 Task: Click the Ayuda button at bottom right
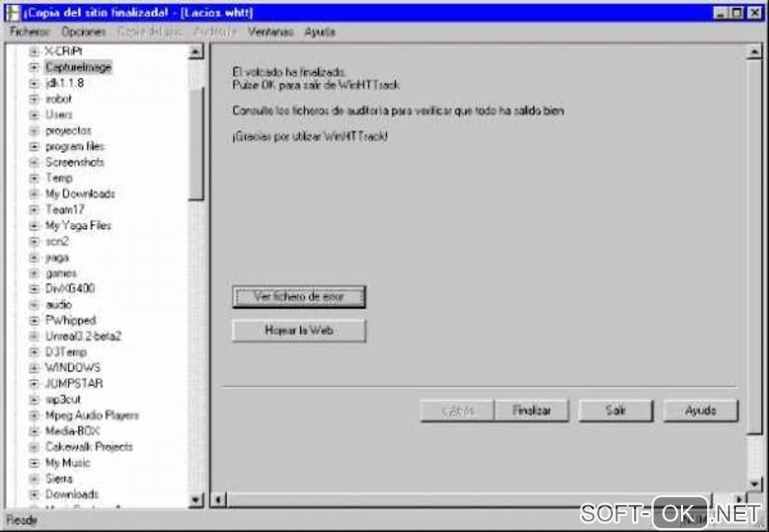[x=700, y=411]
